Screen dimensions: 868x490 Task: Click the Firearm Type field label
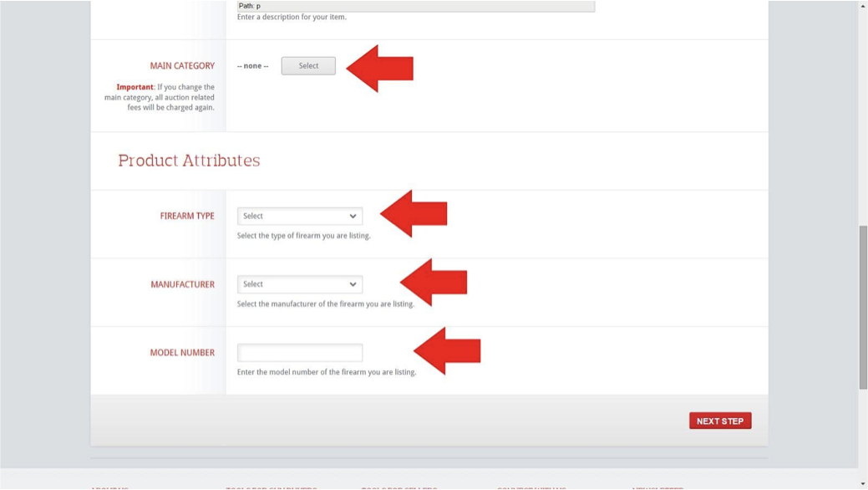tap(187, 216)
